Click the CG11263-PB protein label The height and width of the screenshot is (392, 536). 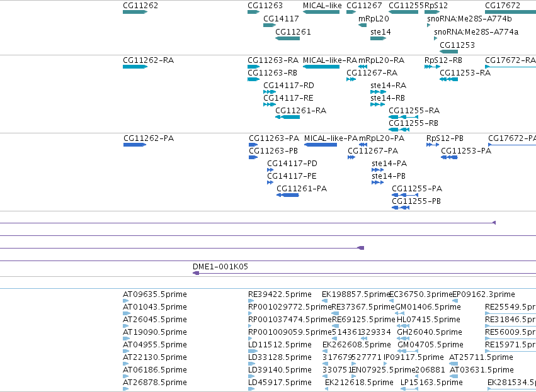click(273, 151)
